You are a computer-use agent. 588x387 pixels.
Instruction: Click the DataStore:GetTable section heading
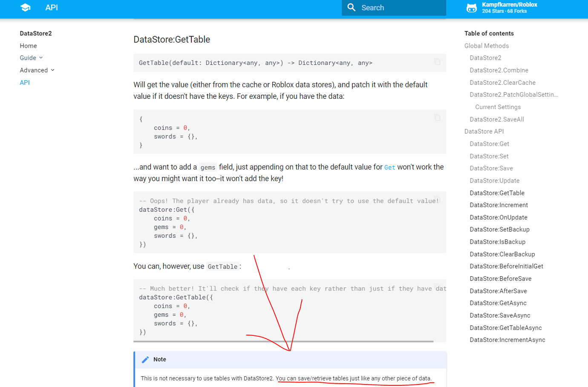point(172,40)
